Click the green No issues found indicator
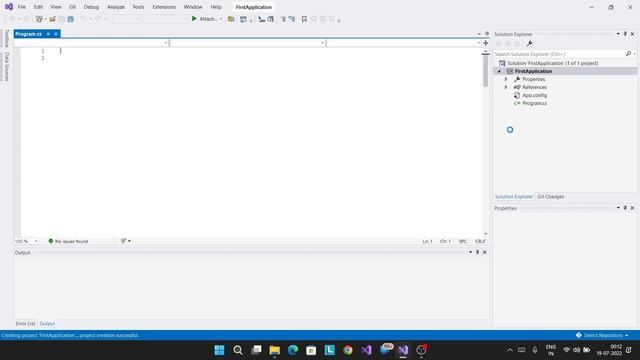 click(x=68, y=241)
